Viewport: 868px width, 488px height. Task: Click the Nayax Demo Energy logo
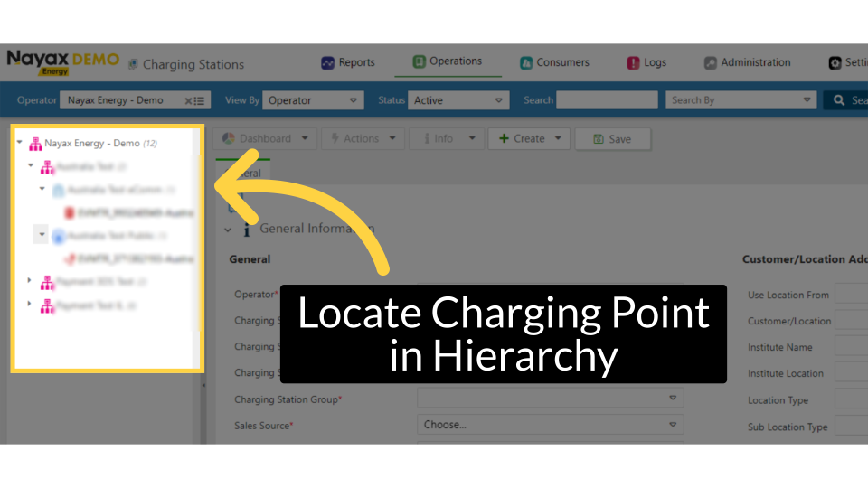(x=62, y=62)
